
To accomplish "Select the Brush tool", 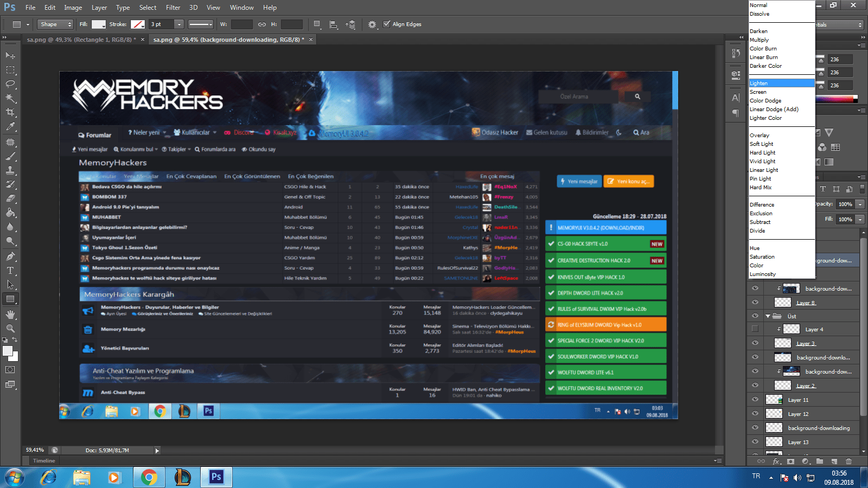I will [x=10, y=156].
